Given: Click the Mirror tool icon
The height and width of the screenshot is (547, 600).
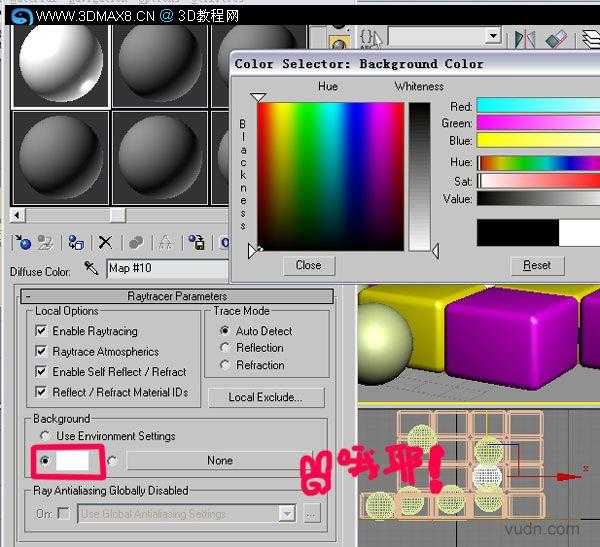Looking at the screenshot, I should click(525, 39).
